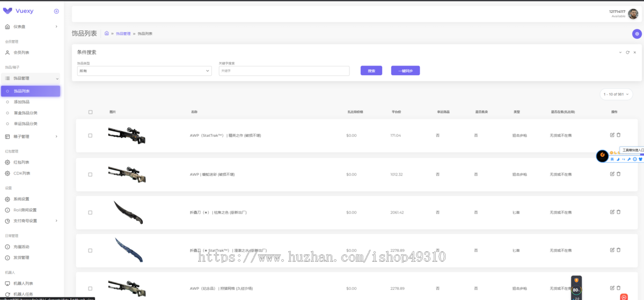Open 幸运饰品分类 in sidebar
This screenshot has width=644, height=300.
(x=25, y=123)
